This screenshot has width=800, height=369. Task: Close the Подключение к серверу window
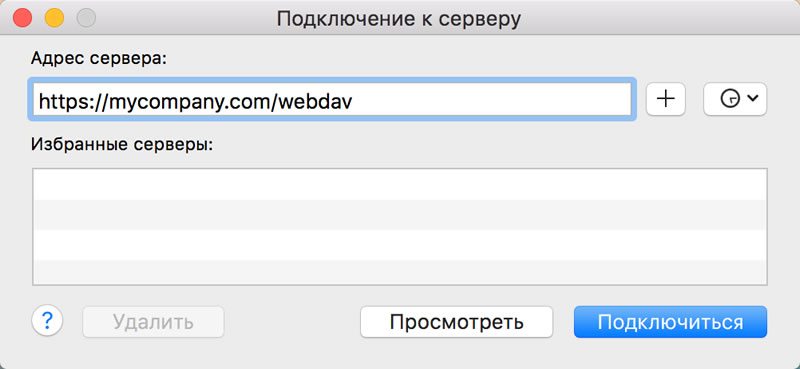click(x=22, y=18)
